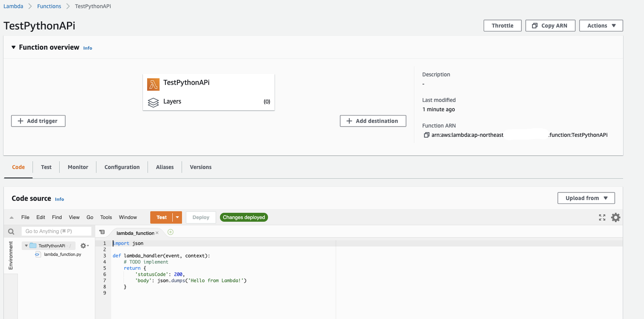The height and width of the screenshot is (319, 644).
Task: Click the Throttle button
Action: point(503,25)
